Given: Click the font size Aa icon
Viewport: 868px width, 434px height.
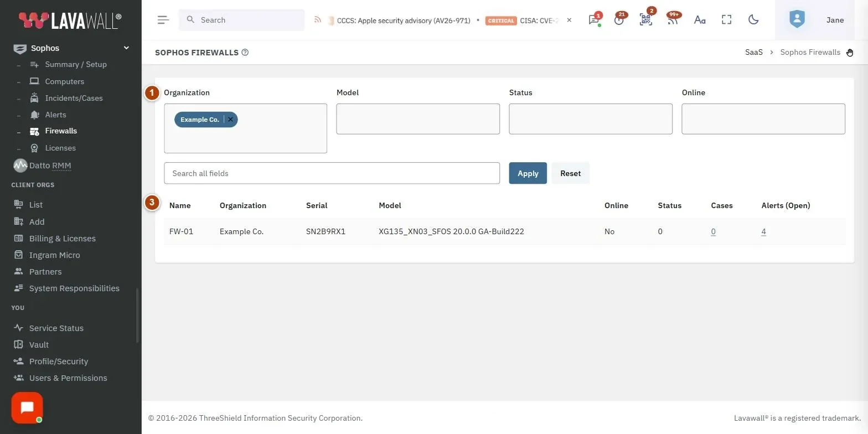Looking at the screenshot, I should [700, 20].
